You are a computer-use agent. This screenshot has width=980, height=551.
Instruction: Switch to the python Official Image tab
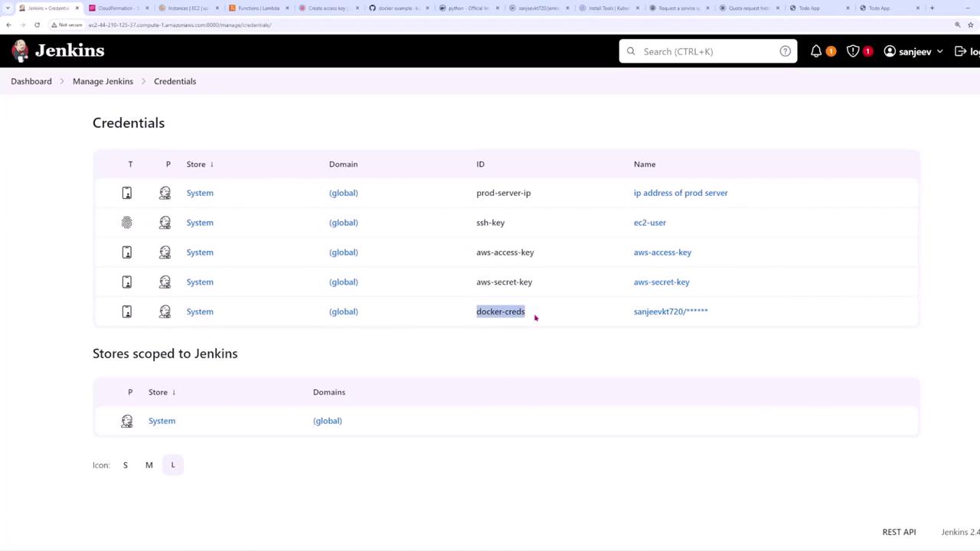pos(469,8)
